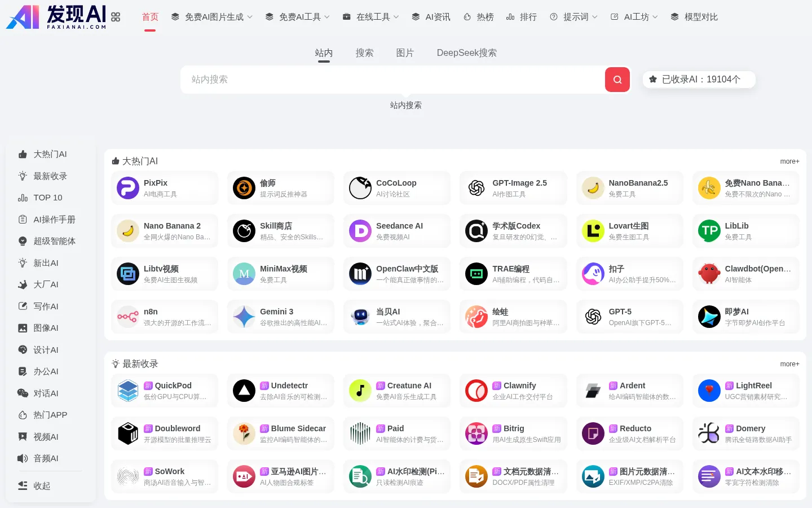Click the grid menu icon beside logo

[x=116, y=17]
